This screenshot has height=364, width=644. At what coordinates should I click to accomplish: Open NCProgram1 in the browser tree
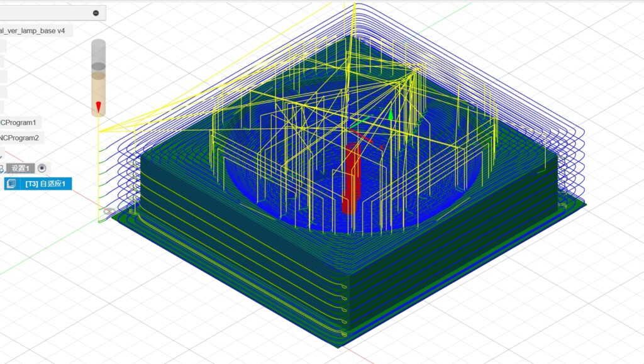19,123
